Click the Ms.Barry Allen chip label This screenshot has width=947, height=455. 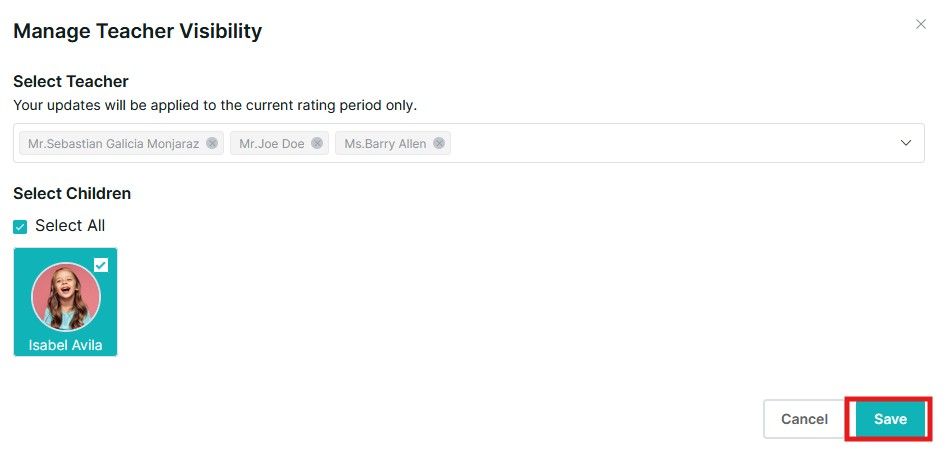(x=385, y=143)
